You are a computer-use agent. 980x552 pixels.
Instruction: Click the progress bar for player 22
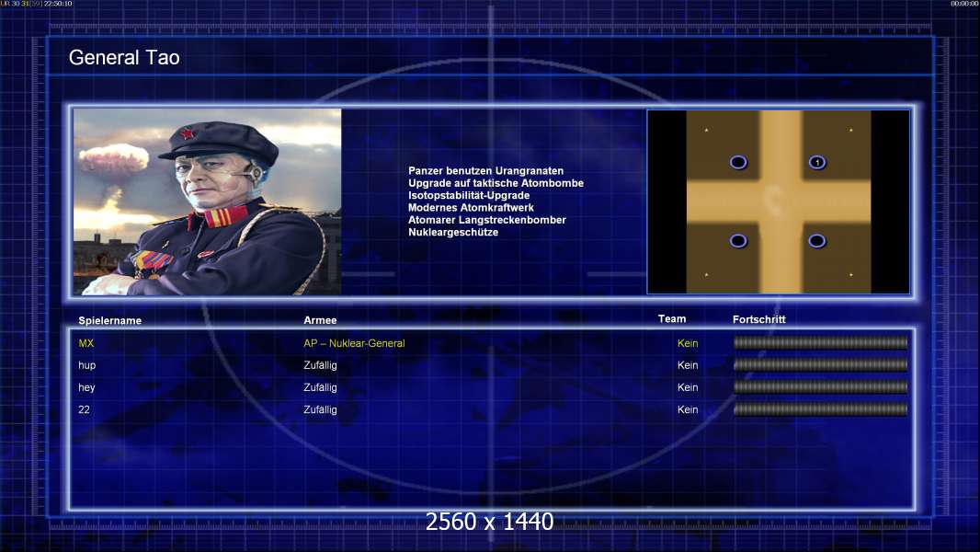(821, 409)
